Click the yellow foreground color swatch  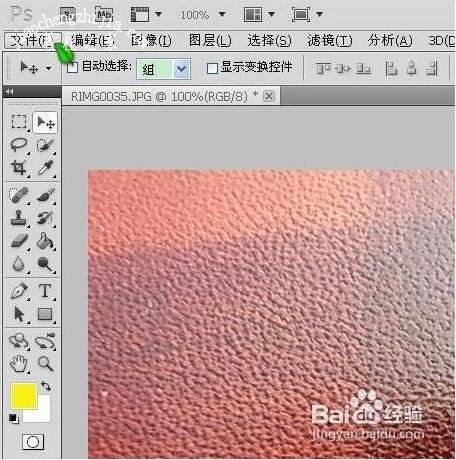coord(23,395)
